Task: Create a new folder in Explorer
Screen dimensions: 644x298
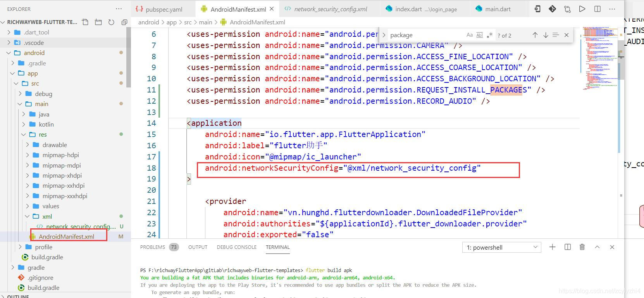Action: (x=98, y=22)
